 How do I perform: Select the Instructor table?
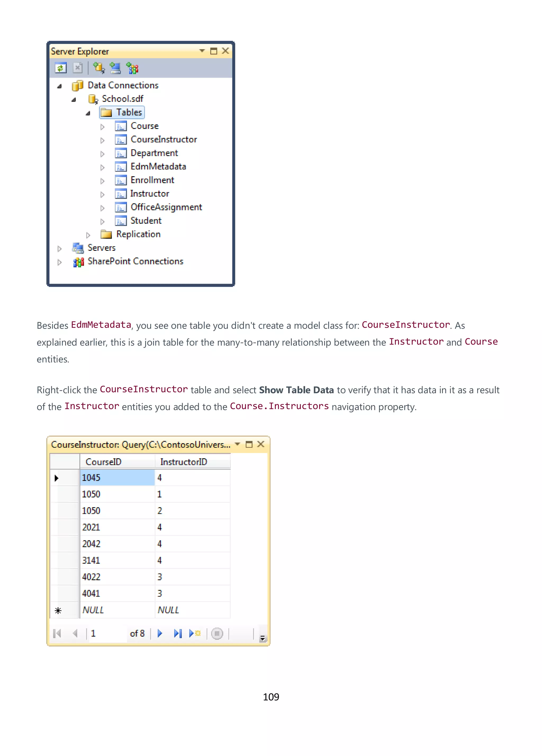click(149, 194)
